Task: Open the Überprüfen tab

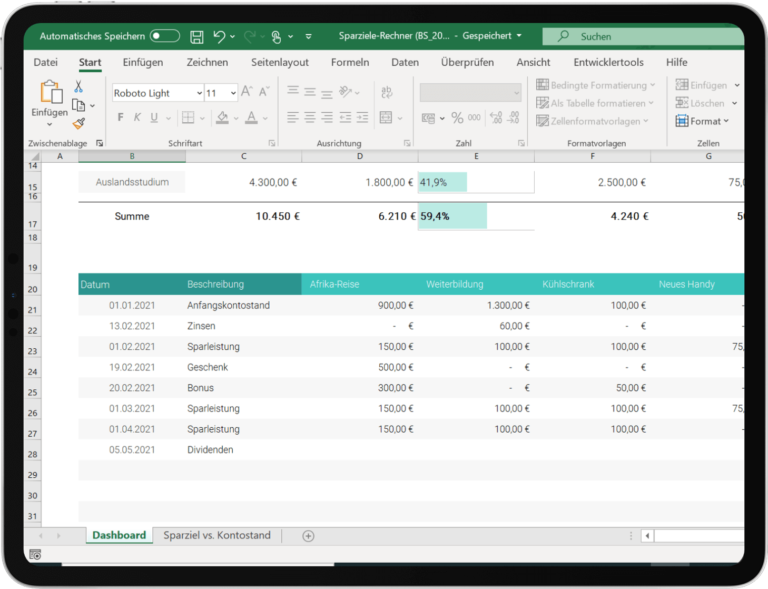Action: 467,62
